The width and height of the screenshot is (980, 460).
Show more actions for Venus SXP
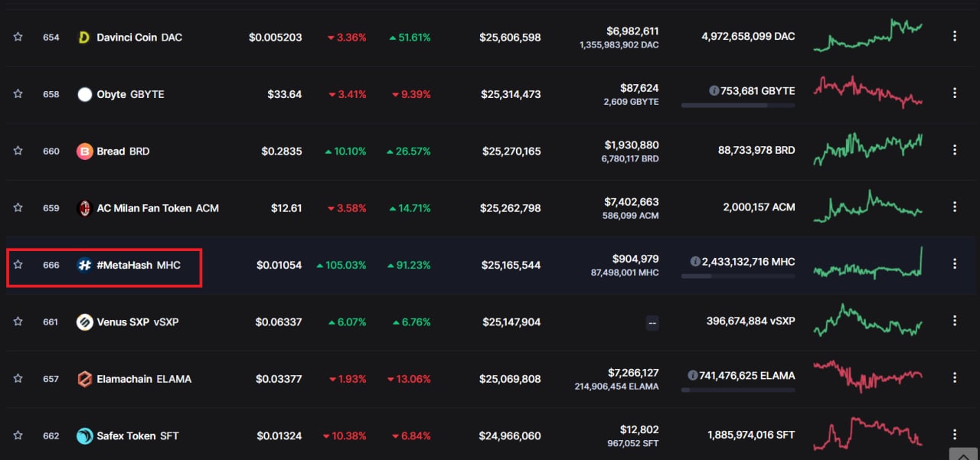click(954, 321)
